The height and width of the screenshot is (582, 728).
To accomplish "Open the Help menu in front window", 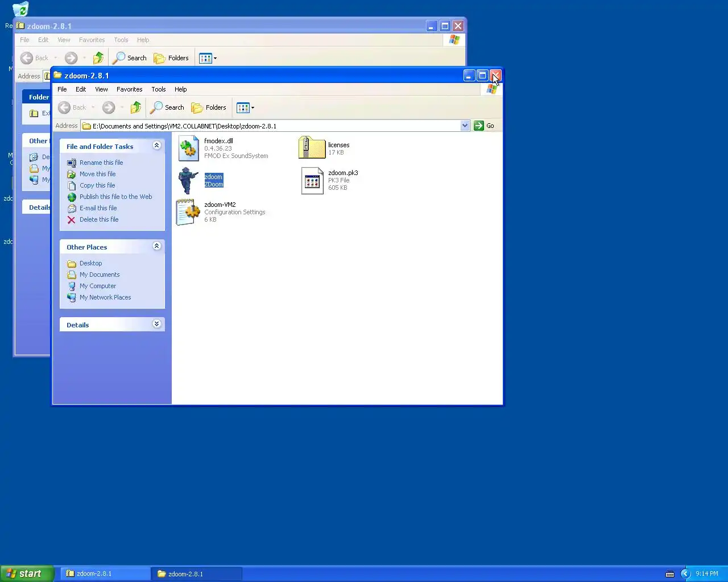I will 181,89.
